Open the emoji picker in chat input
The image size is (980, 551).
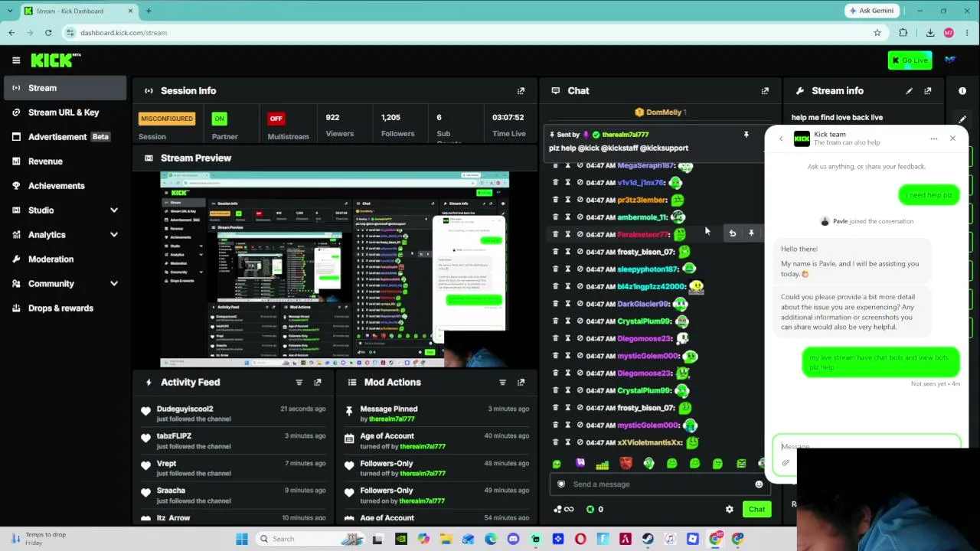tap(759, 484)
